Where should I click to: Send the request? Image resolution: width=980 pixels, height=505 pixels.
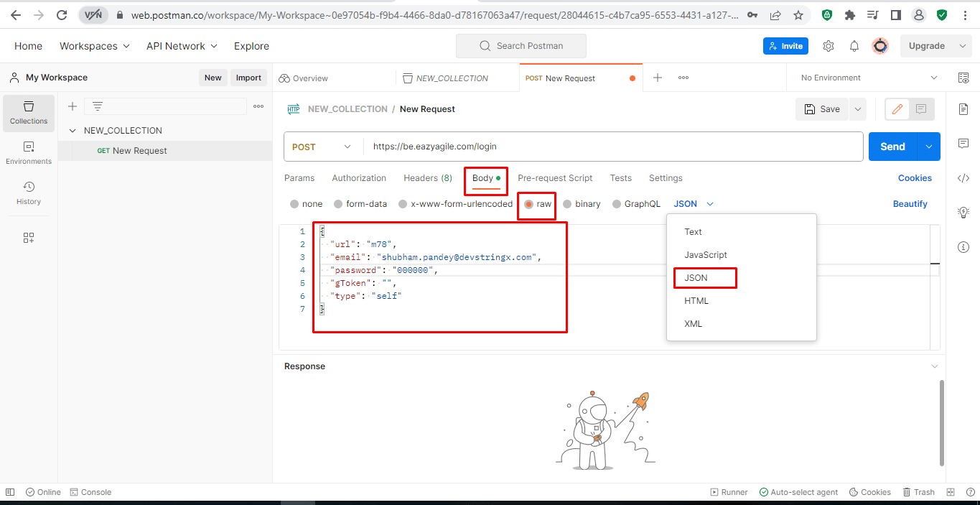tap(893, 147)
